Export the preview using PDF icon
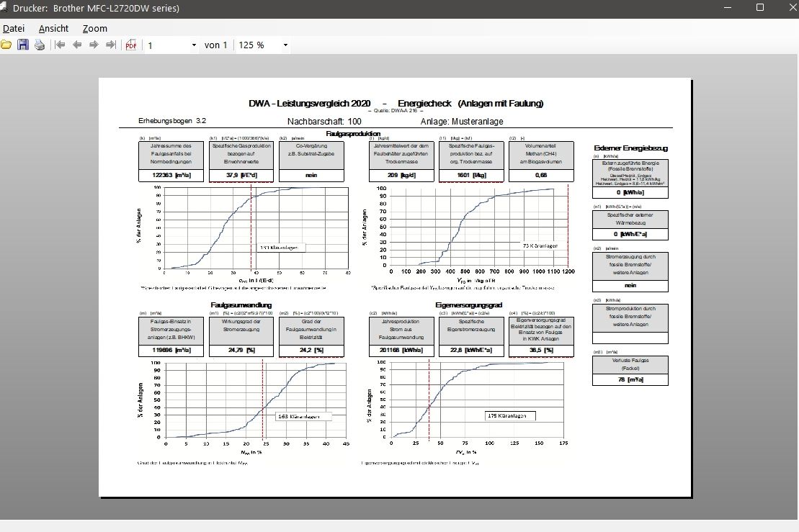 point(131,45)
